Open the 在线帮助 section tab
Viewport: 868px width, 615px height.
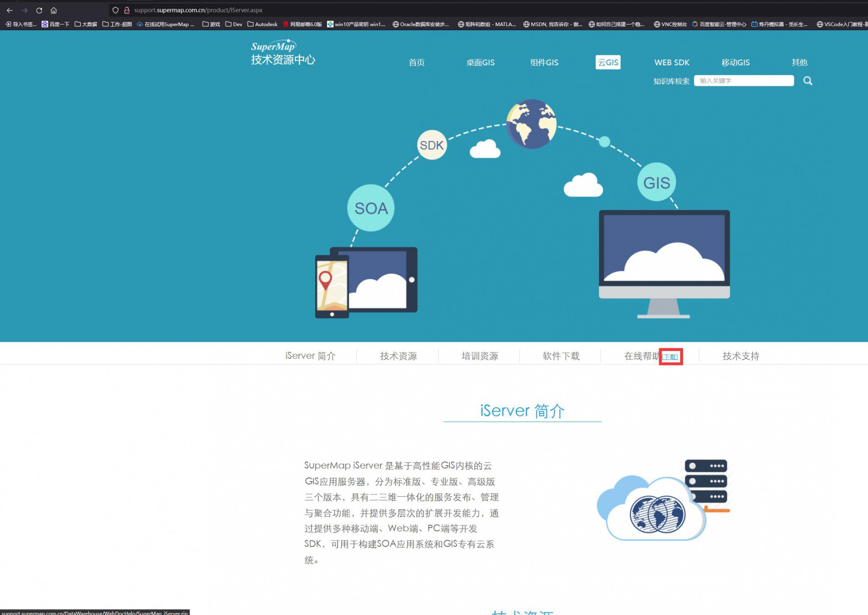[642, 356]
